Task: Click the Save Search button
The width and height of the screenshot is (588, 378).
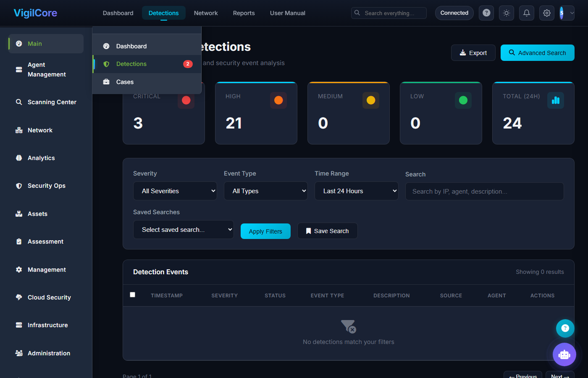Action: [x=328, y=231]
